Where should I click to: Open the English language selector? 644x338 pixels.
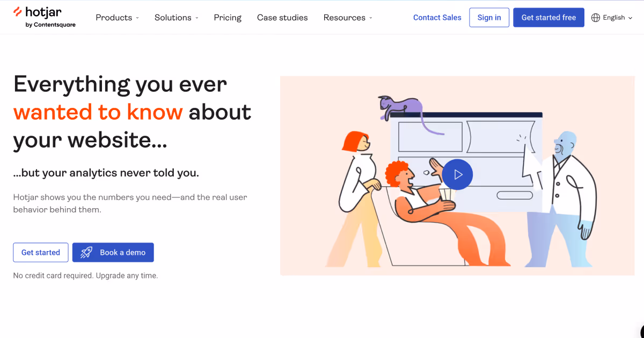tap(612, 18)
